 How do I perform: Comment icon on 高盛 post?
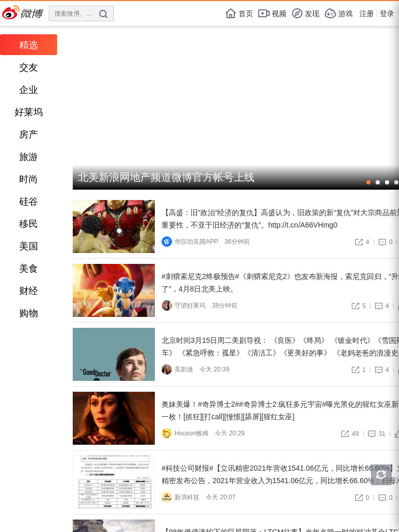point(382,242)
